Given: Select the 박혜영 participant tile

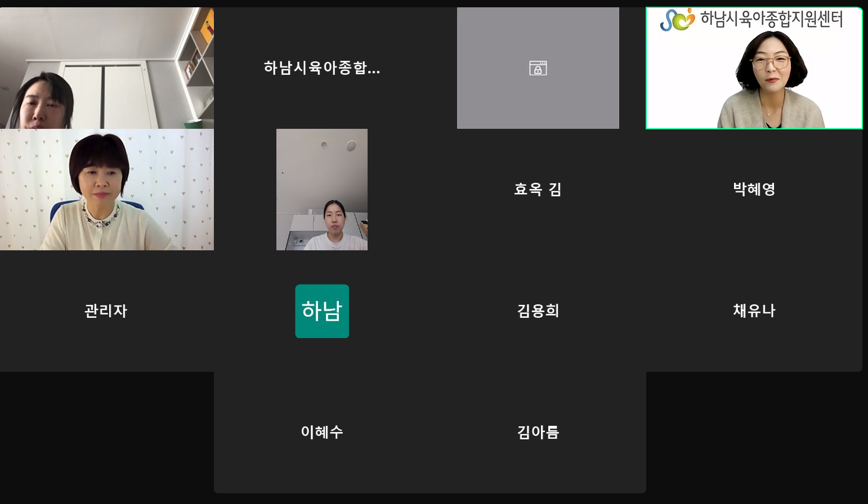Looking at the screenshot, I should pyautogui.click(x=754, y=190).
